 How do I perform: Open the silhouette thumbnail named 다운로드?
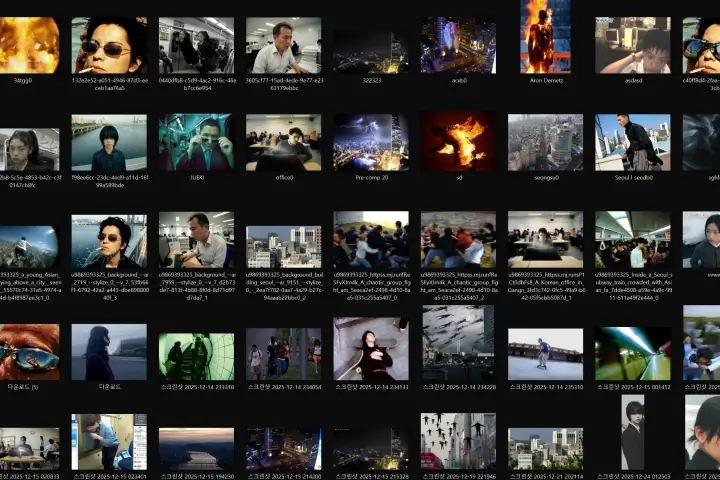click(109, 352)
